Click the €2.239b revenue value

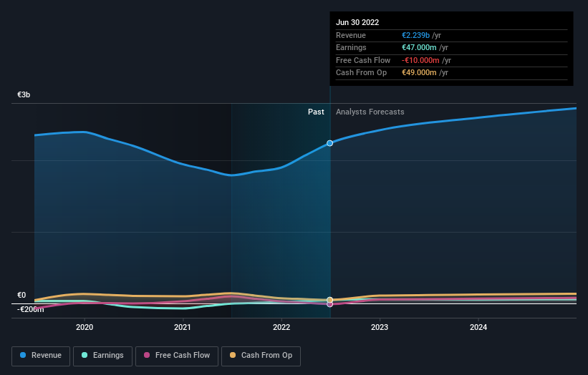coord(416,35)
